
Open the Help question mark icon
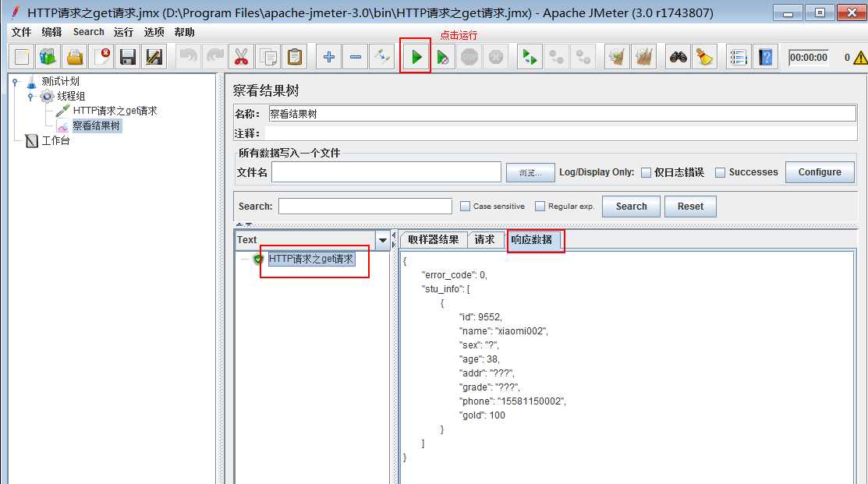click(x=765, y=57)
